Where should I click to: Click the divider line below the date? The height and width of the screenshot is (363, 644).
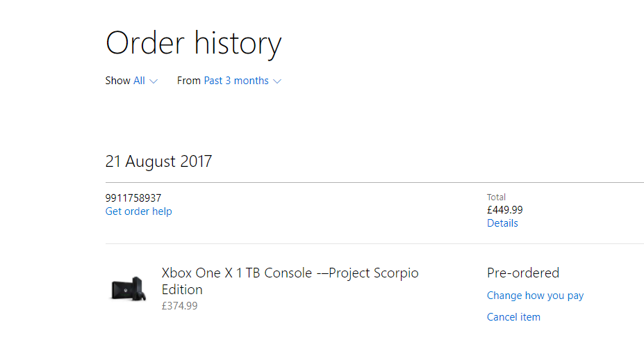(x=374, y=182)
